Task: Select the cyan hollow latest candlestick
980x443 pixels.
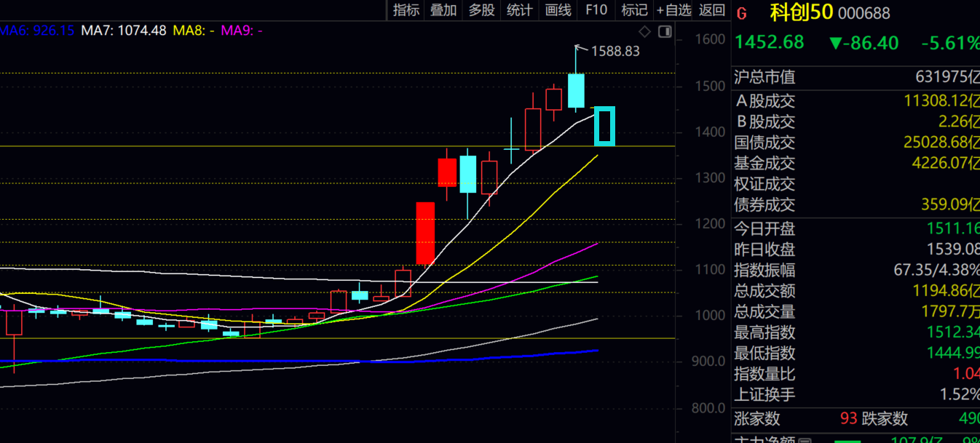Action: 605,126
